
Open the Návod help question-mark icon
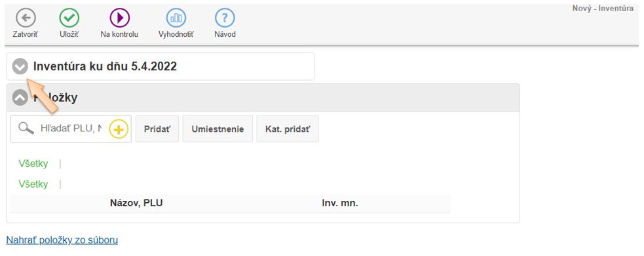click(225, 18)
